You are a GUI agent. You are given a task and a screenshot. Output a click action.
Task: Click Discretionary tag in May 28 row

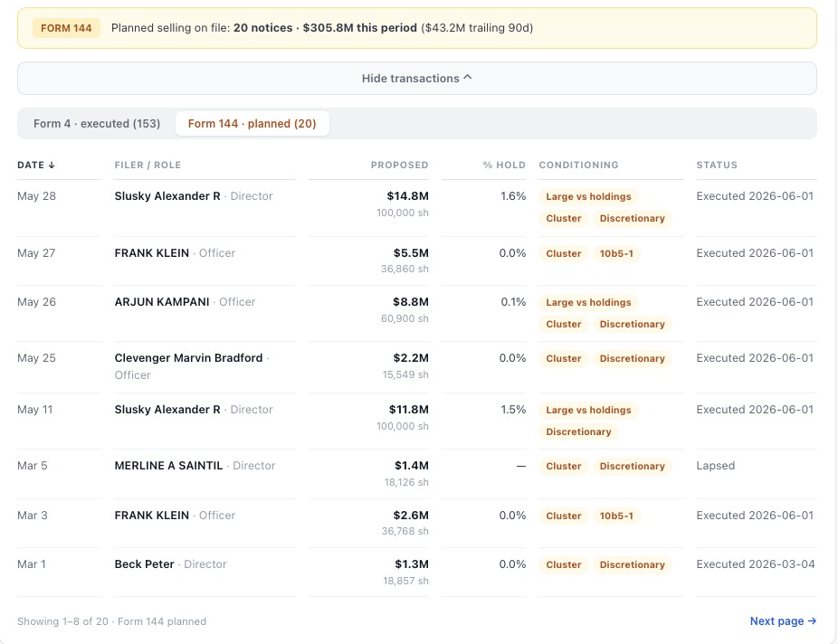coord(633,218)
